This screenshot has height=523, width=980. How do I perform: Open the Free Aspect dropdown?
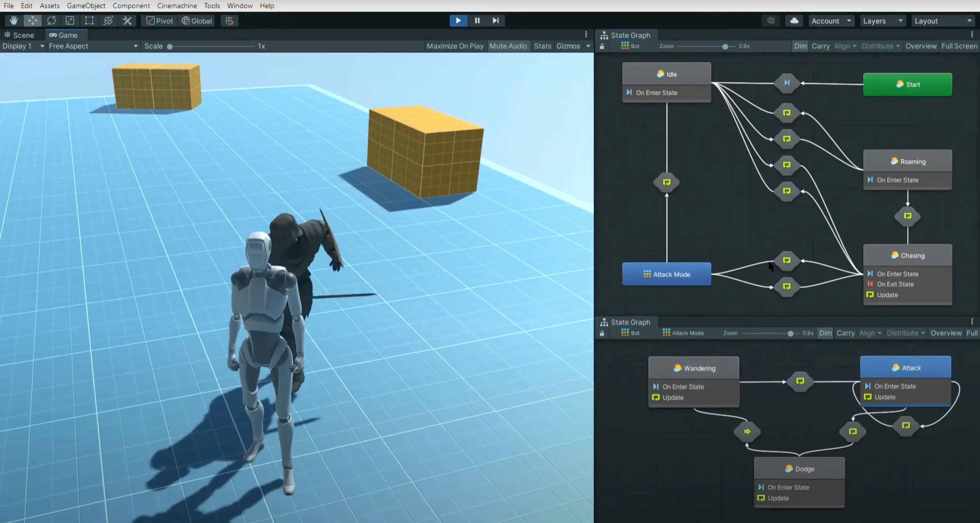(93, 46)
